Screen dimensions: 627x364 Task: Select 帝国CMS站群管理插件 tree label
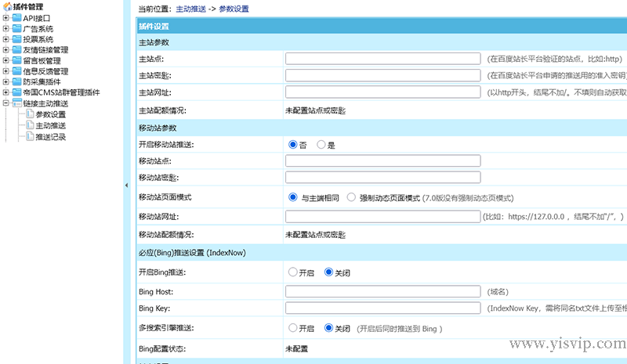point(62,92)
